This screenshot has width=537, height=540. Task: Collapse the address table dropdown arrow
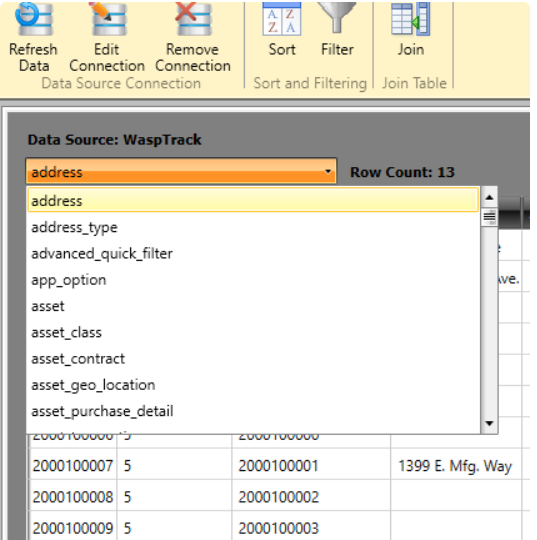[x=328, y=171]
